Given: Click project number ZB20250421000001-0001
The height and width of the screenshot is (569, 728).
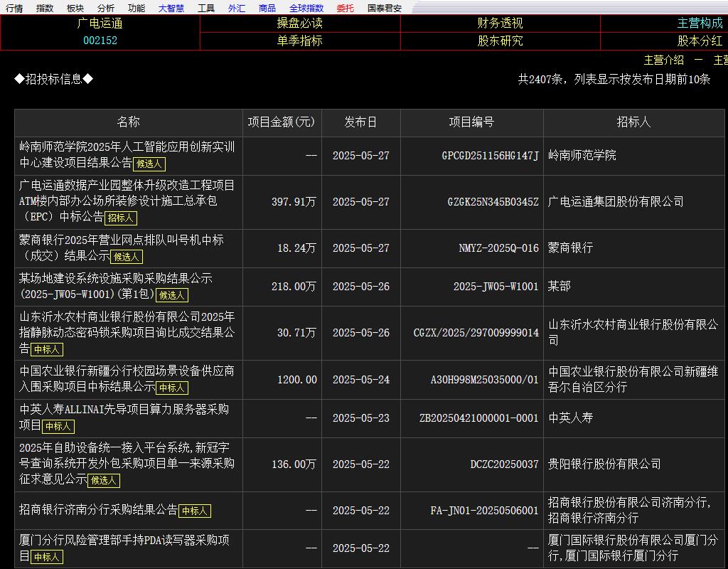Looking at the screenshot, I should pos(479,418).
